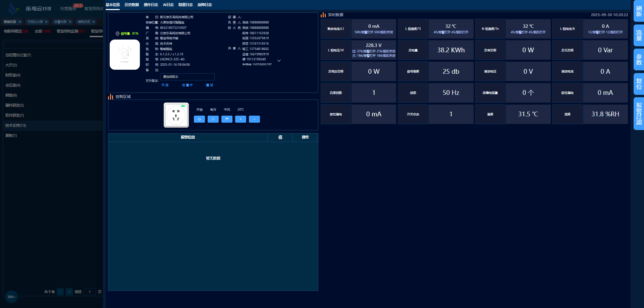The height and width of the screenshot is (308, 644).
Task: Click the 设置IP link
Action: point(187,85)
